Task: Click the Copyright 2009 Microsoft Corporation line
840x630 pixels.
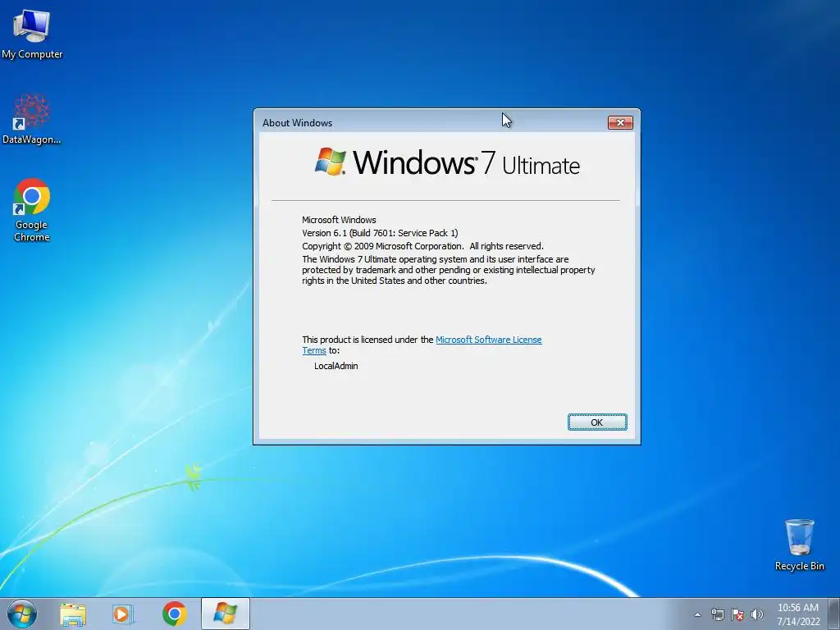Action: tap(422, 246)
